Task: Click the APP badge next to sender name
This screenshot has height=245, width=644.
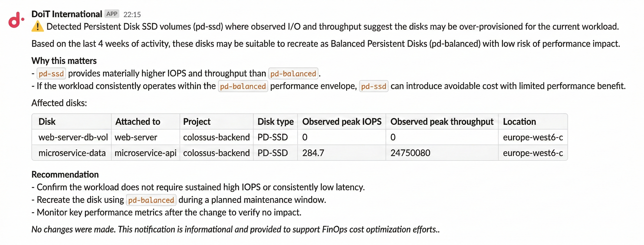Action: coord(112,14)
